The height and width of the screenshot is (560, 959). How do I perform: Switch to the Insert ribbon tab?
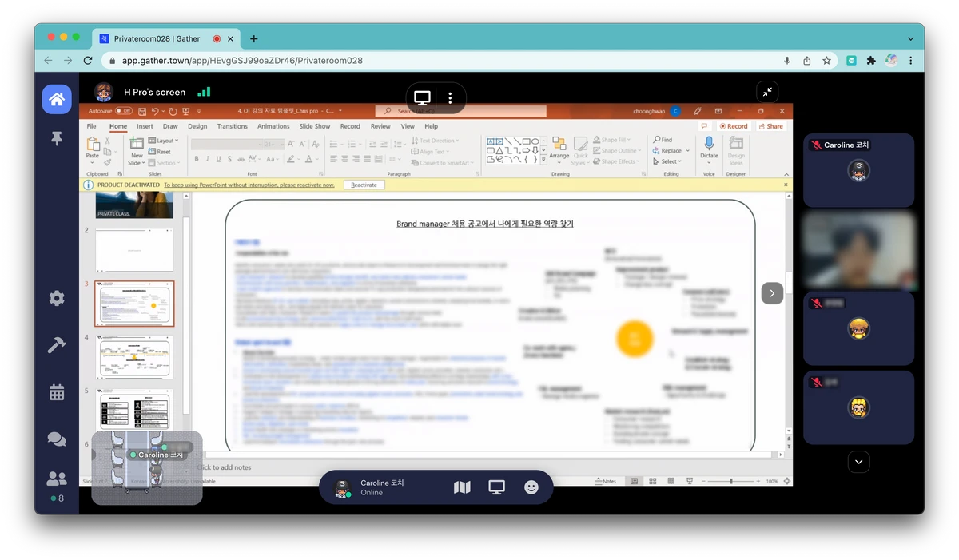pos(145,126)
